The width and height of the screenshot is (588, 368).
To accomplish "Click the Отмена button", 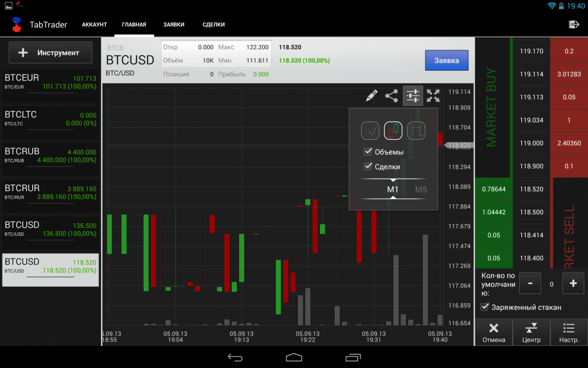I will pyautogui.click(x=493, y=333).
